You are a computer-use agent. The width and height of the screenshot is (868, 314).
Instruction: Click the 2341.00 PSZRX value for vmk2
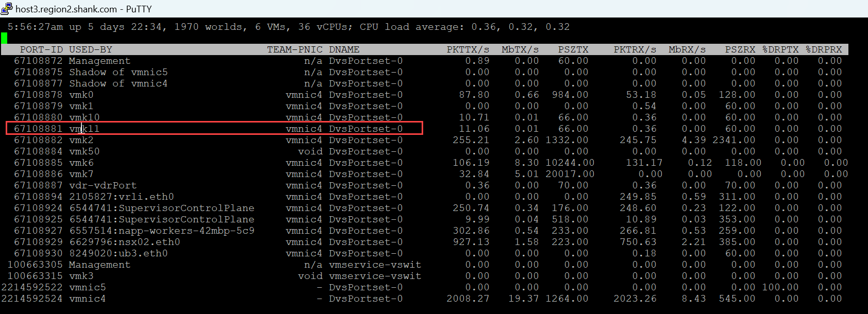click(x=734, y=140)
